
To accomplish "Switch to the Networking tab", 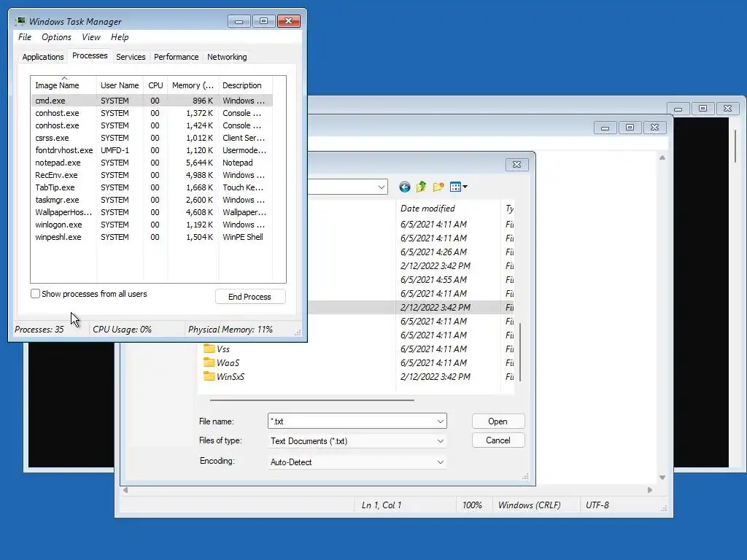I will point(227,57).
